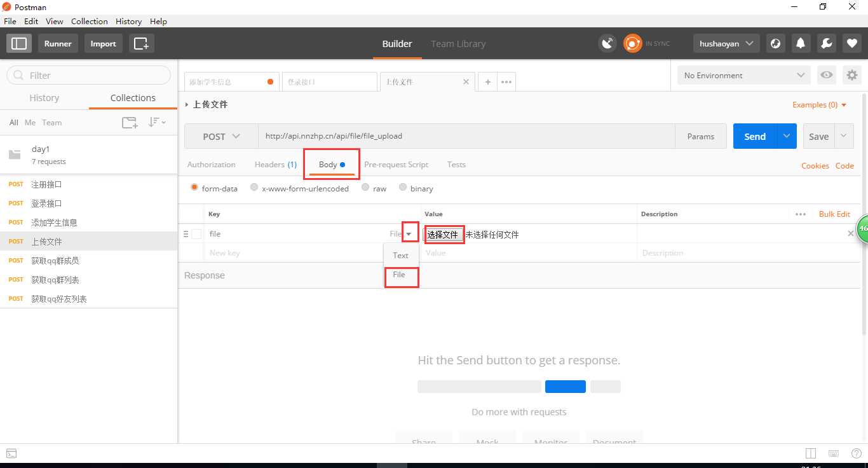Select the form-data radio button
The width and height of the screenshot is (868, 468).
194,188
